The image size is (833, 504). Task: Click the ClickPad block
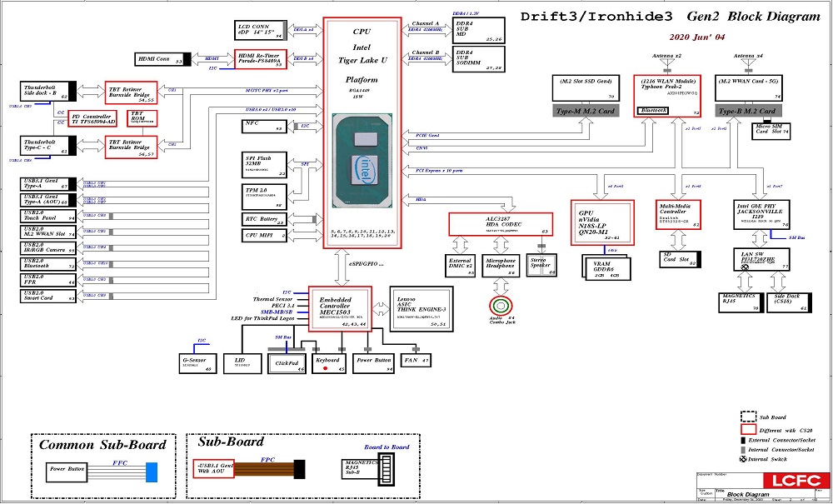(x=287, y=363)
